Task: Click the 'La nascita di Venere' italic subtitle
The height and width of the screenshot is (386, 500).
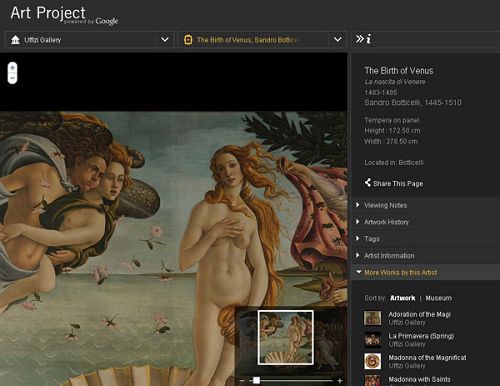Action: click(395, 82)
